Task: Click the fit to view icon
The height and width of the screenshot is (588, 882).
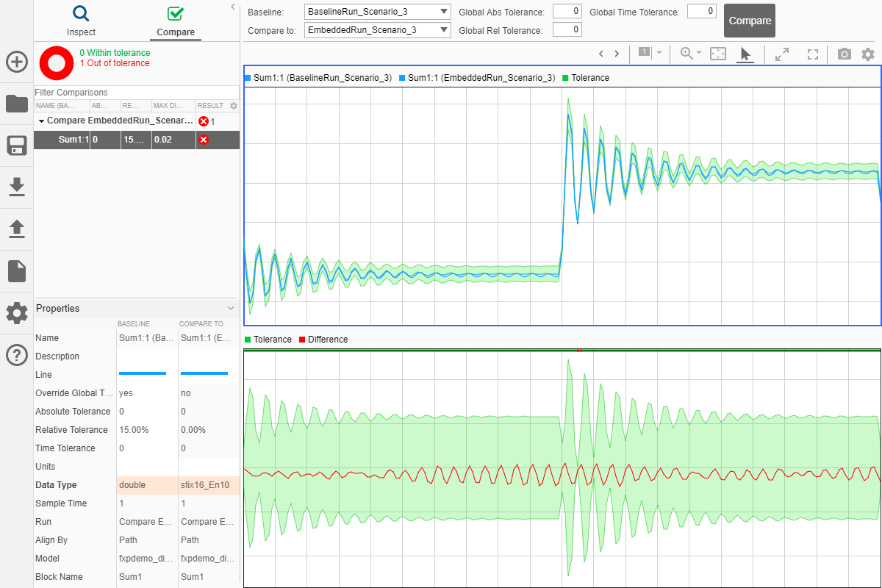Action: click(718, 54)
